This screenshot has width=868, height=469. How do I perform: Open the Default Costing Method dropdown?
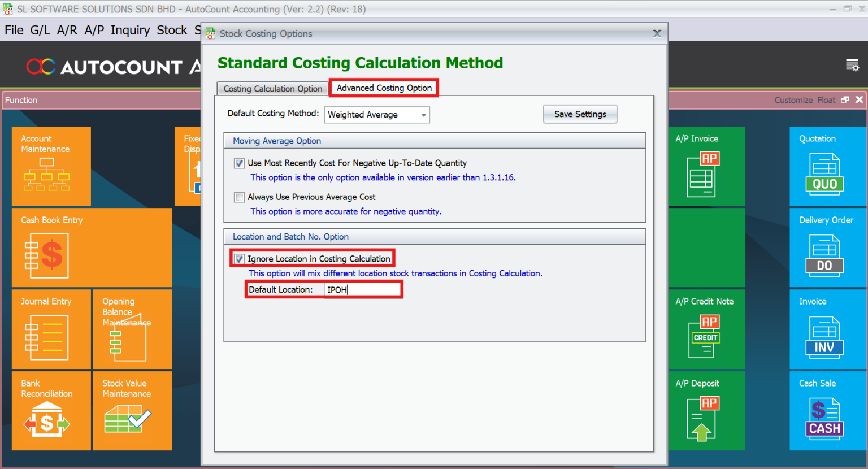[x=422, y=115]
